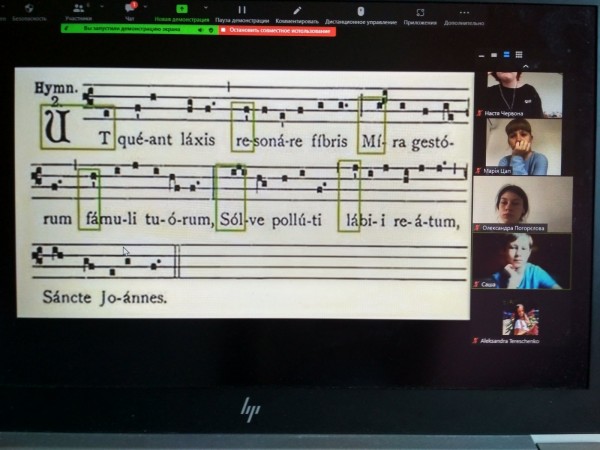Select Марія Цап video thumbnail

[x=523, y=147]
